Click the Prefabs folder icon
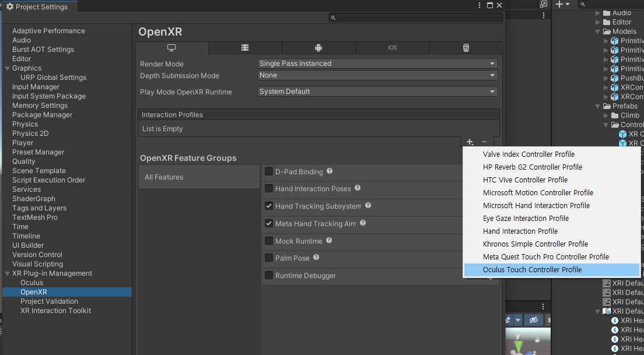 pyautogui.click(x=607, y=106)
